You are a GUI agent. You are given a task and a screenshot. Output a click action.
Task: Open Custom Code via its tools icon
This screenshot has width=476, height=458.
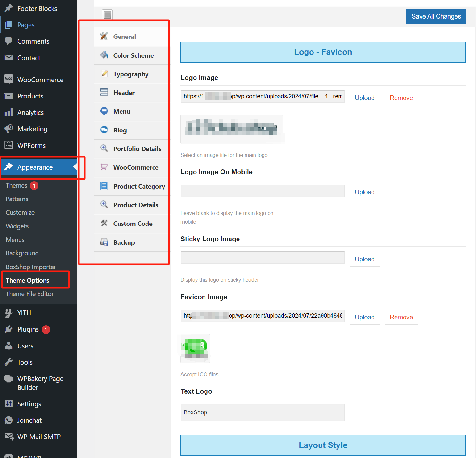click(104, 223)
